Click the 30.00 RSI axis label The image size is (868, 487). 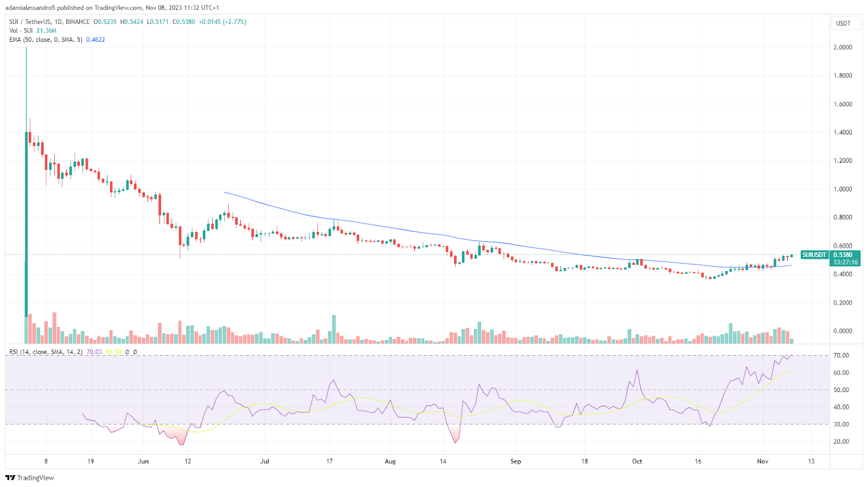point(841,425)
